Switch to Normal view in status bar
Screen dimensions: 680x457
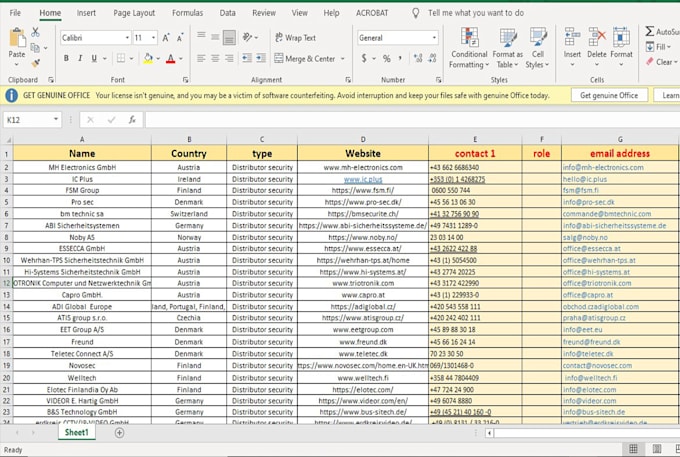point(633,448)
